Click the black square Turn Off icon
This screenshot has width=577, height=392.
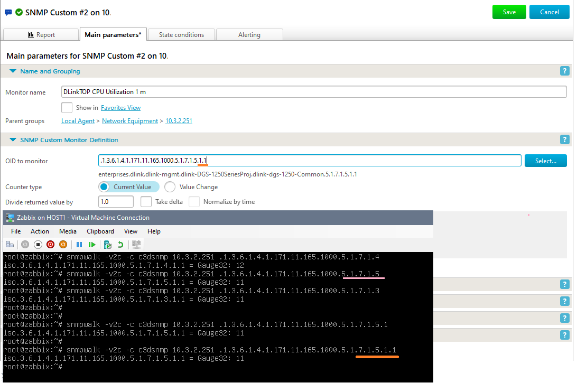tap(38, 245)
